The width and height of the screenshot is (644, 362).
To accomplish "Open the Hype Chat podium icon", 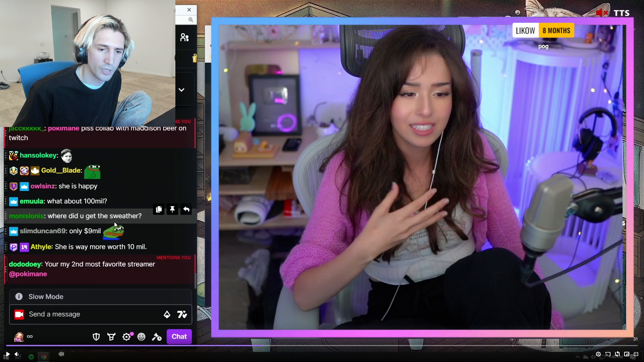I will [x=111, y=337].
